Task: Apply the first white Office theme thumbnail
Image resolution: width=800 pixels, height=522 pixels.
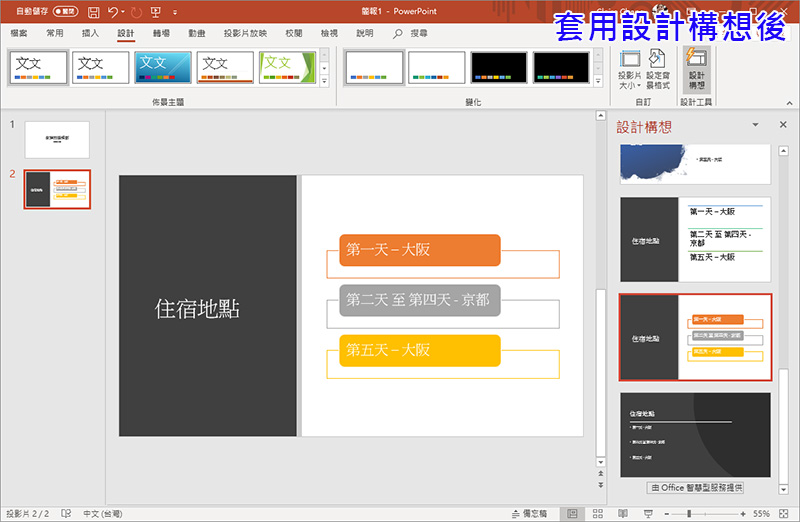Action: (38, 67)
